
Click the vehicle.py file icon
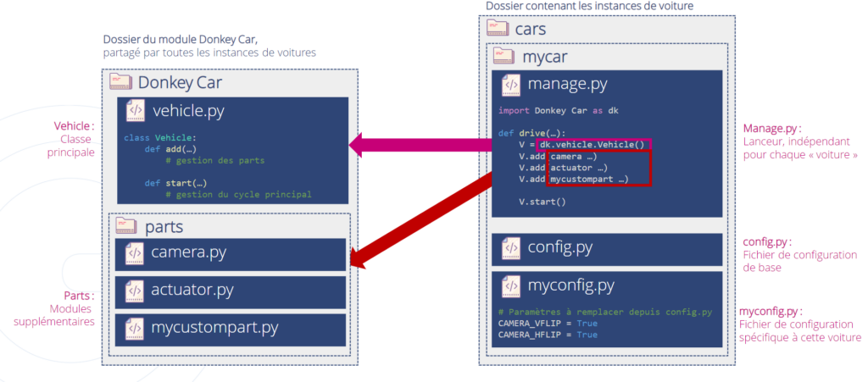135,111
